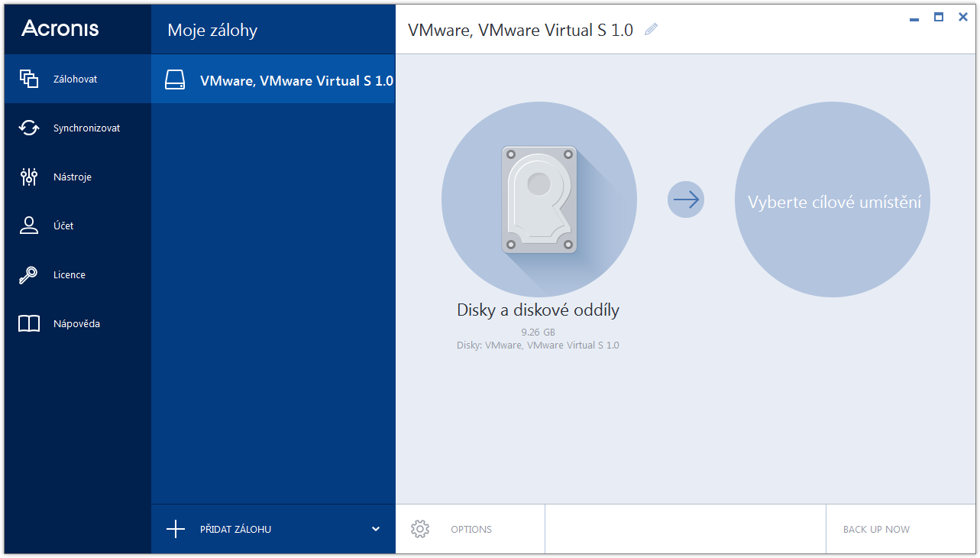Click the Synchronizovat sync arrows icon
The height and width of the screenshot is (558, 980).
tap(29, 128)
